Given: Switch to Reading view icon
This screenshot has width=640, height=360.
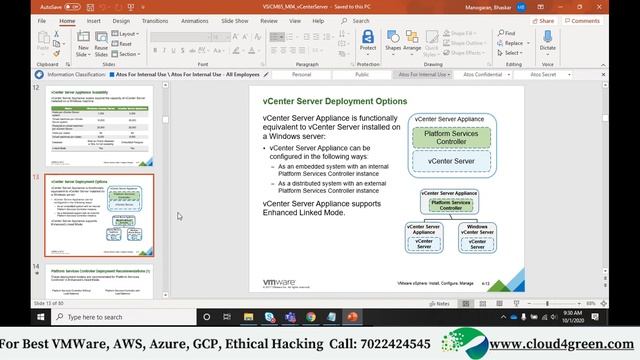Looking at the screenshot, I should coord(500,304).
